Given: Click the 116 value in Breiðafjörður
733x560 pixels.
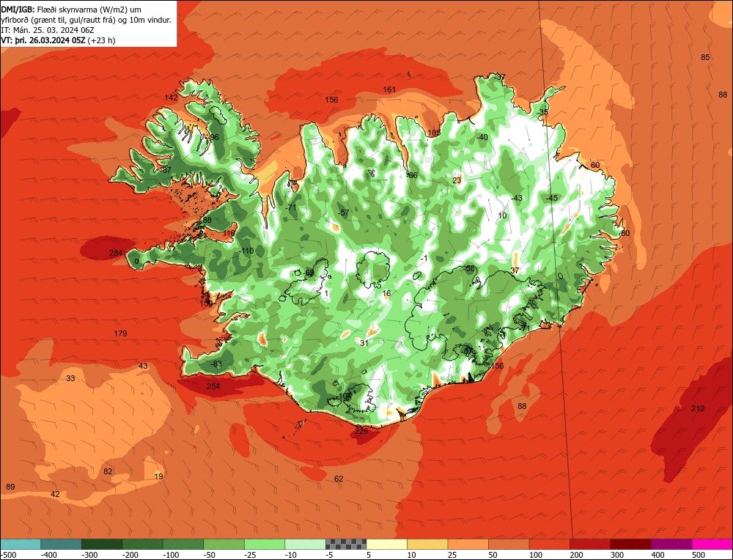Looking at the screenshot, I should (x=229, y=233).
